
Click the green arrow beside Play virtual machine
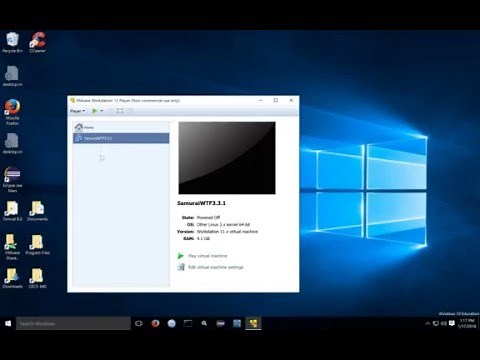coord(181,256)
